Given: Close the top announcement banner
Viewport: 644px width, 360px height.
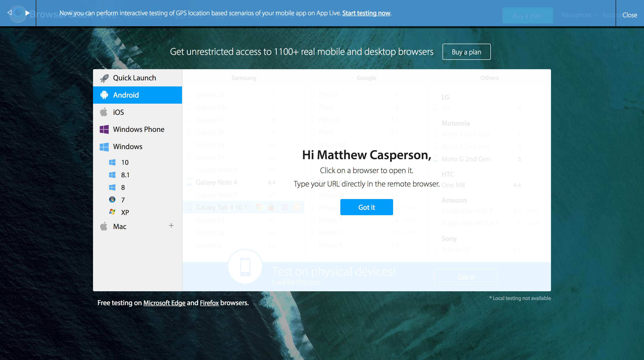Looking at the screenshot, I should point(629,15).
